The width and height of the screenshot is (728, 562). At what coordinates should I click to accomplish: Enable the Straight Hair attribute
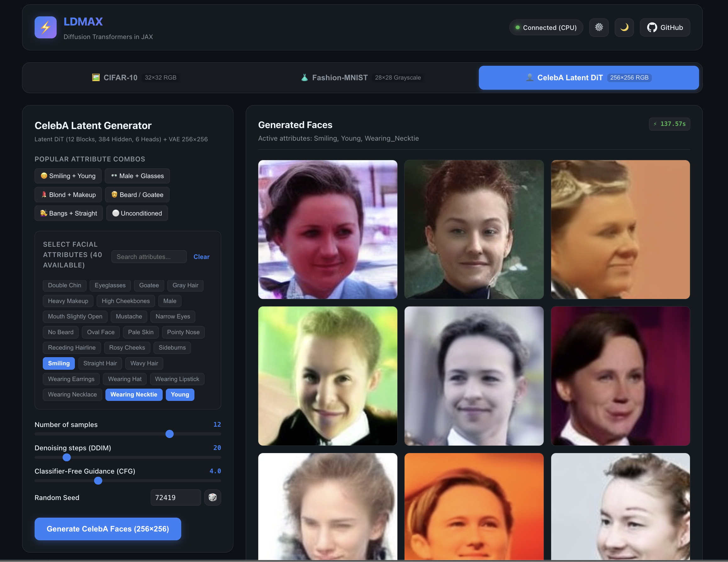pos(100,363)
